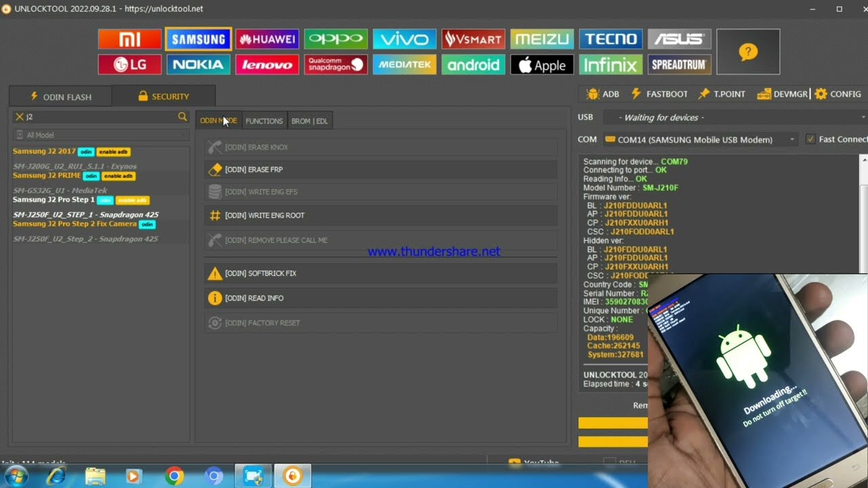Open the USB waiting for devices dropdown

[x=734, y=117]
